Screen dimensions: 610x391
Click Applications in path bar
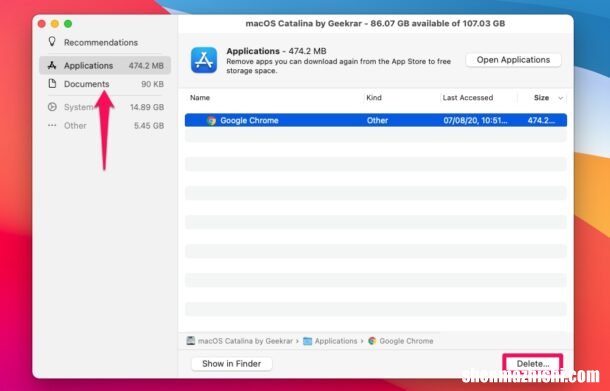[x=336, y=341]
